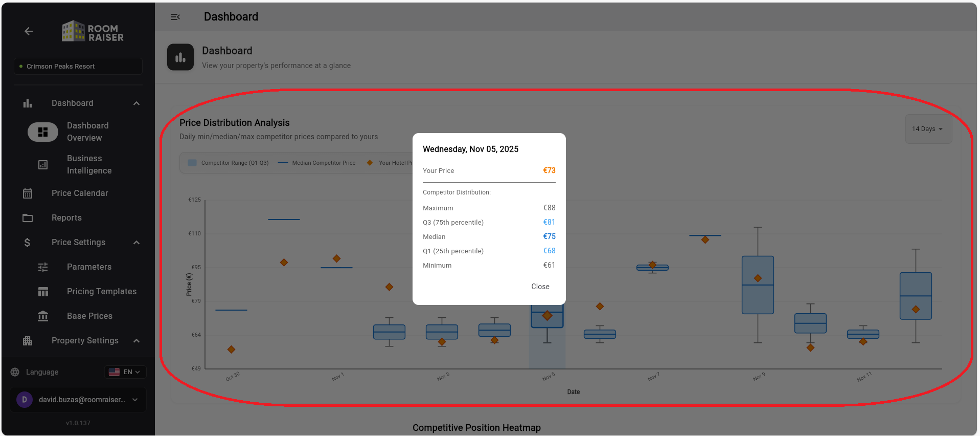Click the Pricing Templates table icon
Screen dimensions: 980x436
[x=43, y=292]
